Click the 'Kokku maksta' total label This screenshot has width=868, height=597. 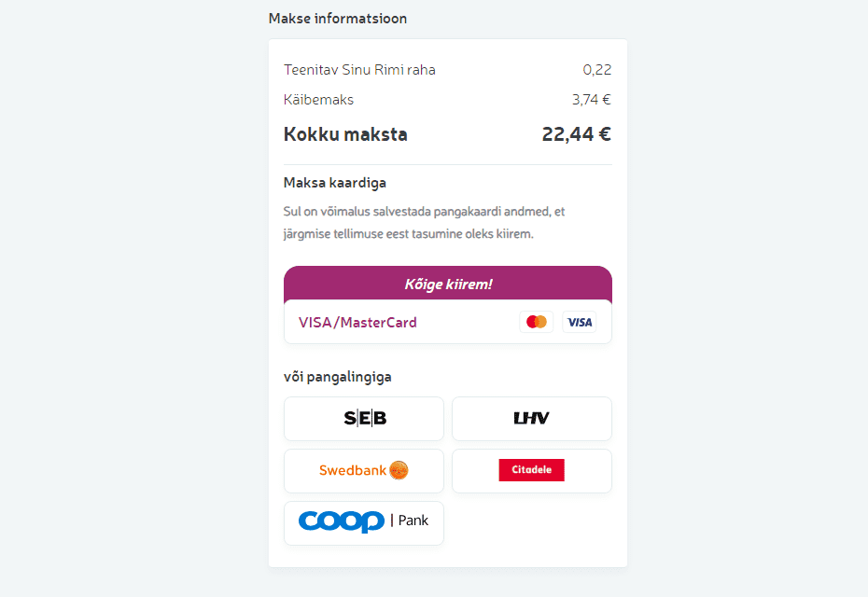(x=345, y=134)
